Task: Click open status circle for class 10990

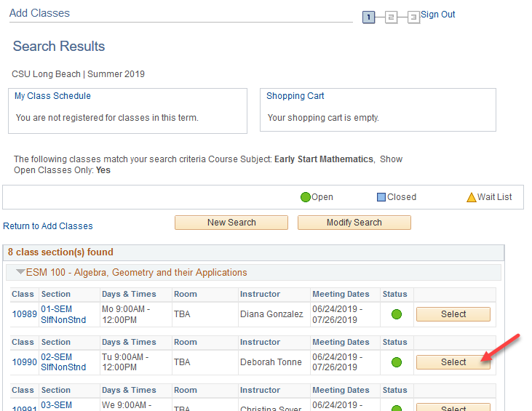Action: click(397, 362)
